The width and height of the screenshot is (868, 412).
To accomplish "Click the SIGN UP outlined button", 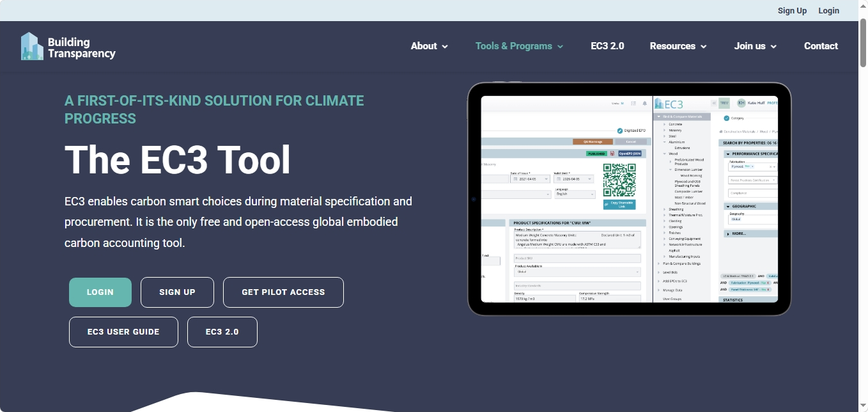I will (x=177, y=292).
